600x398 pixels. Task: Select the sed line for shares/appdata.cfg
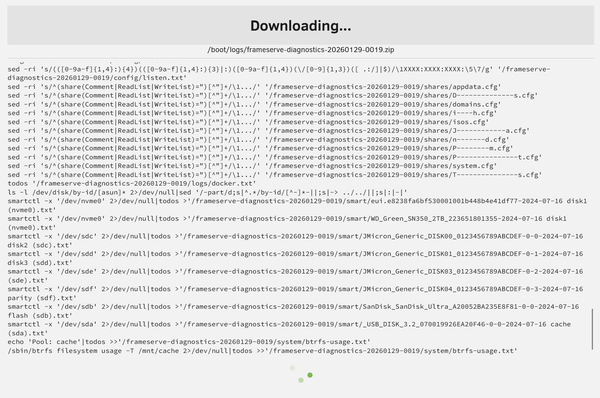254,87
